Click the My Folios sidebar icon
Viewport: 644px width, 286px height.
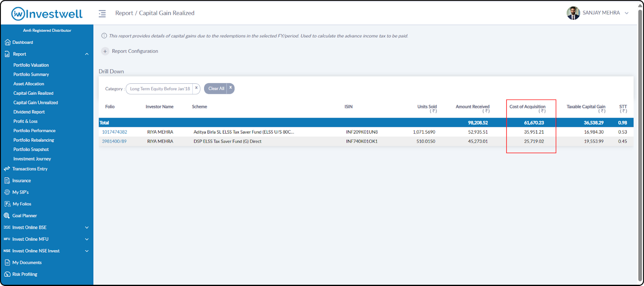[7, 204]
